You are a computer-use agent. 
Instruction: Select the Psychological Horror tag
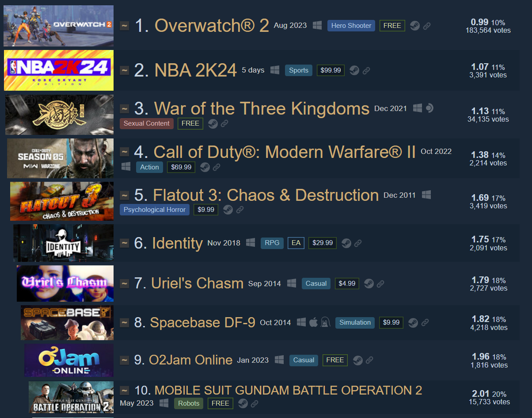point(155,210)
